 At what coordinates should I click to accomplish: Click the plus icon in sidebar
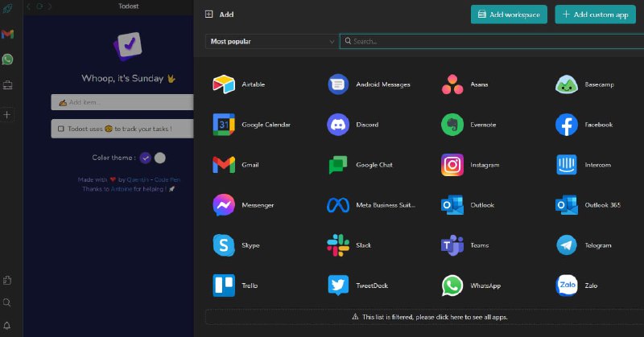coord(7,114)
